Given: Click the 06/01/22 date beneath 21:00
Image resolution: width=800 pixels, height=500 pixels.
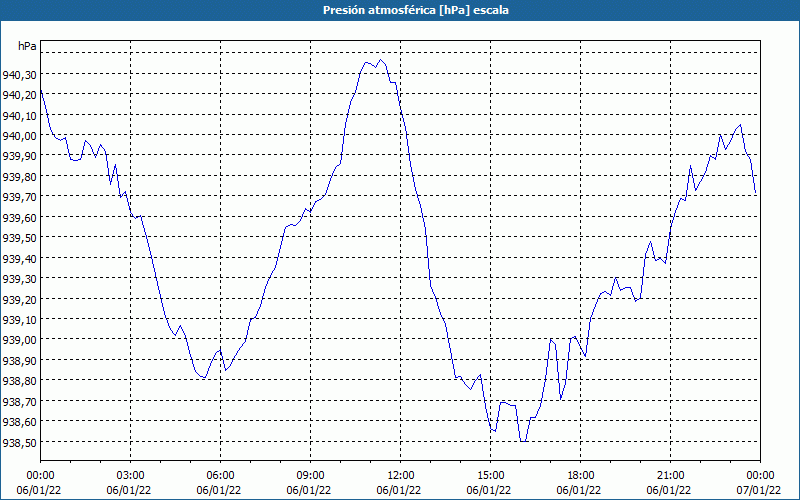Looking at the screenshot, I should (669, 490).
